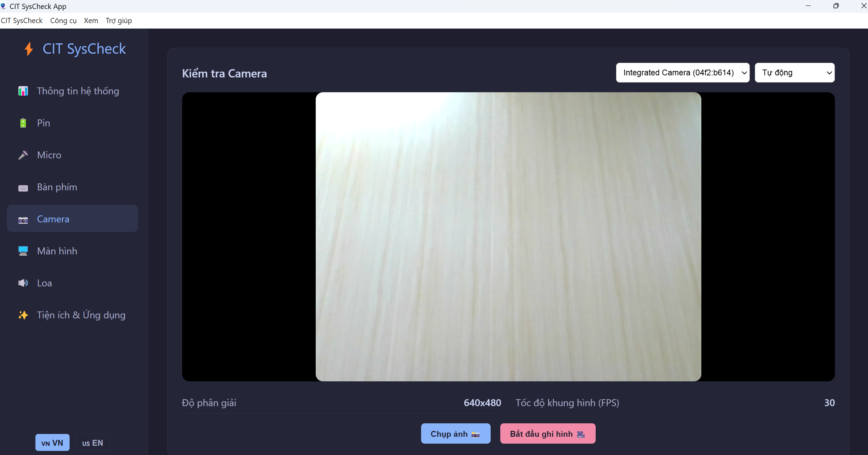Click Bắt đầu ghi hình to start recording
Screen dimensions: 868x455
(547, 433)
